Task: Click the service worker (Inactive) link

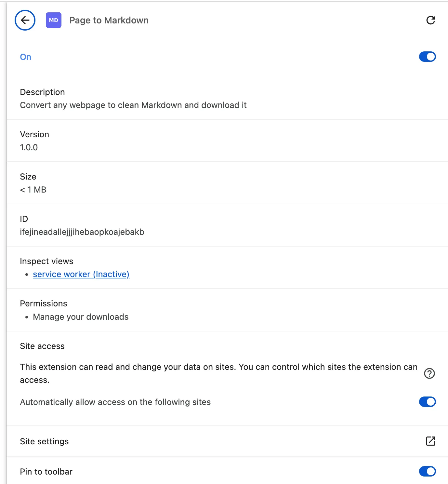Action: point(81,274)
